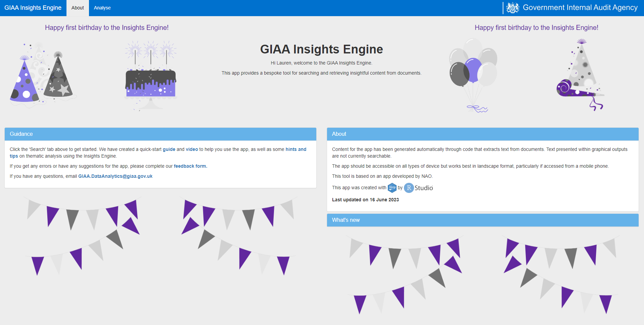The width and height of the screenshot is (644, 325).
Task: Email GIAA.DataAnalytics@giaa.gov.uk link
Action: tap(115, 176)
